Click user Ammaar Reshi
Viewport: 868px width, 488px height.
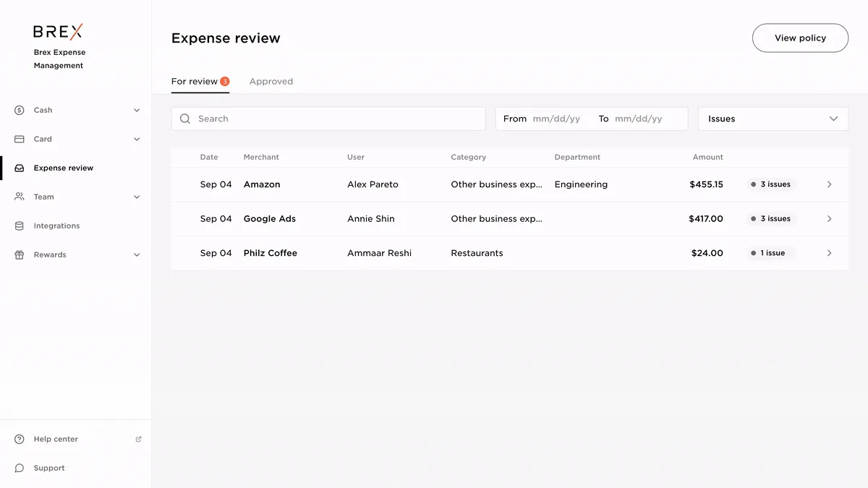(x=379, y=253)
